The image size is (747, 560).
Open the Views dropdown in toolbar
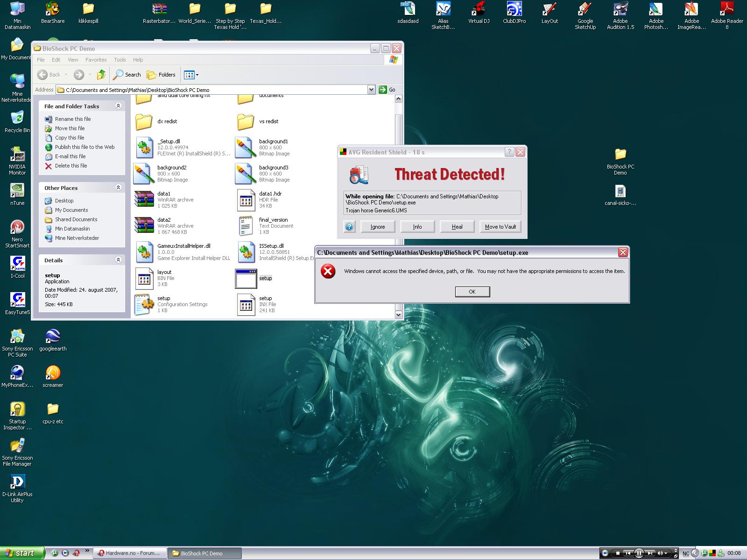pyautogui.click(x=191, y=75)
